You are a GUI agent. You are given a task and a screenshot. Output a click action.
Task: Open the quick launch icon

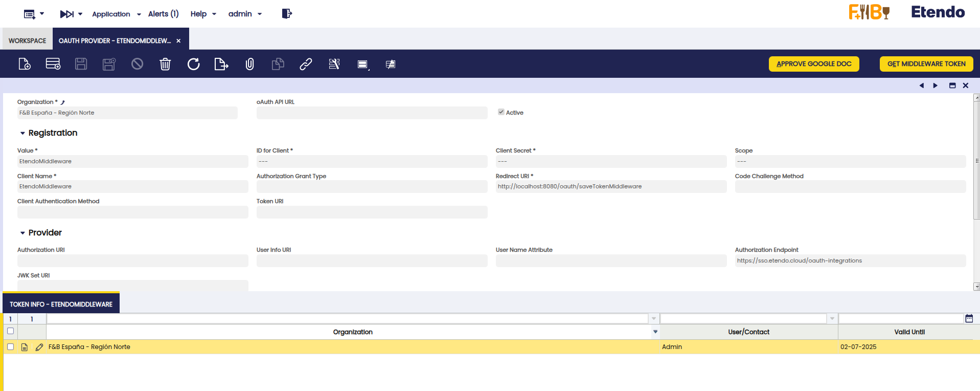click(x=67, y=14)
